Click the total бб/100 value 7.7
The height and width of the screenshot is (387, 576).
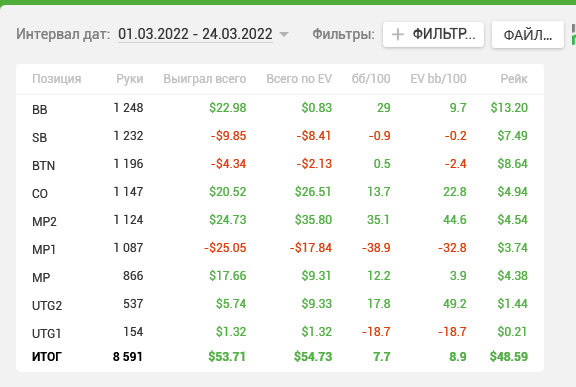382,357
